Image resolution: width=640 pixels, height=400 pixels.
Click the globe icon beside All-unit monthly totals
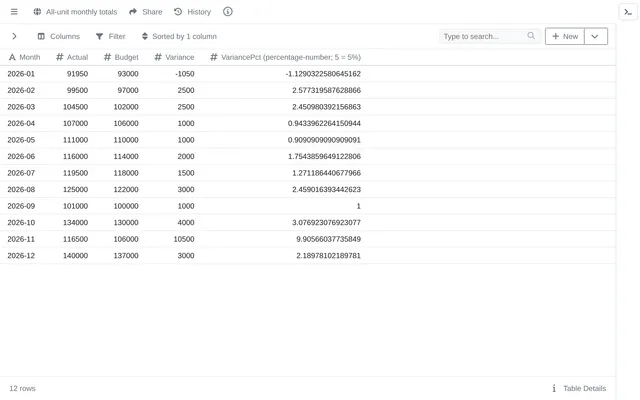point(37,12)
